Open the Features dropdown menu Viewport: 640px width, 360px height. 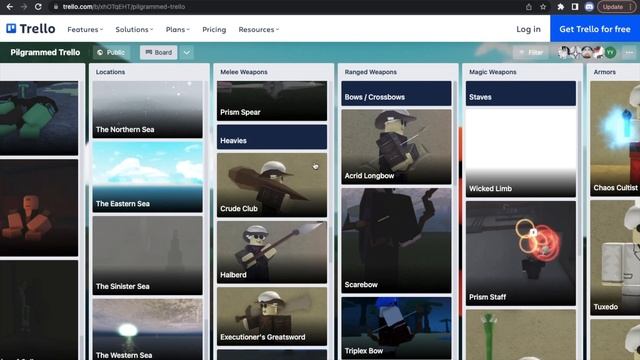coord(85,29)
